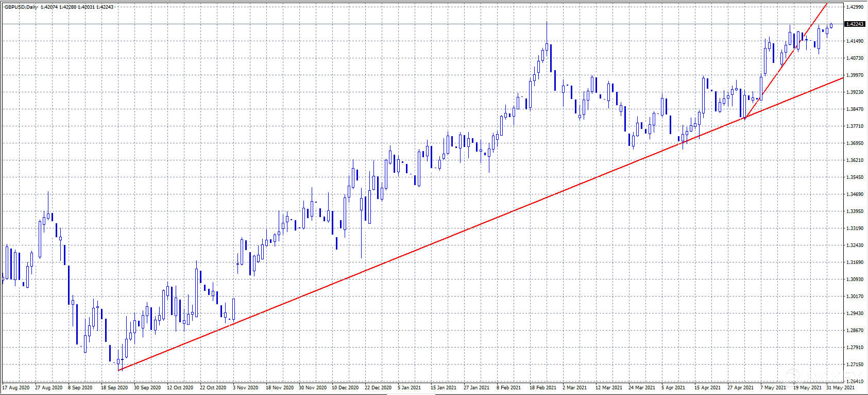This screenshot has height=395, width=868.
Task: Click the 1.33190 price axis label
Action: tap(855, 228)
